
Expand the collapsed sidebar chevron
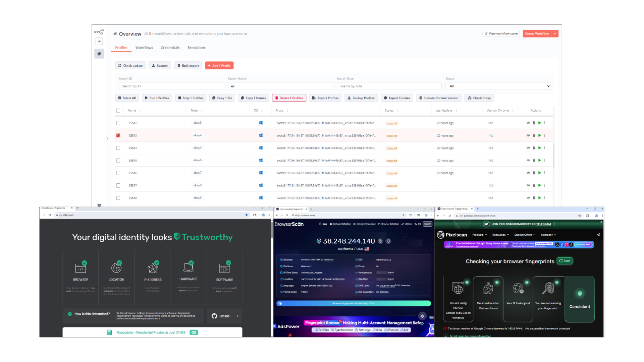(x=107, y=138)
